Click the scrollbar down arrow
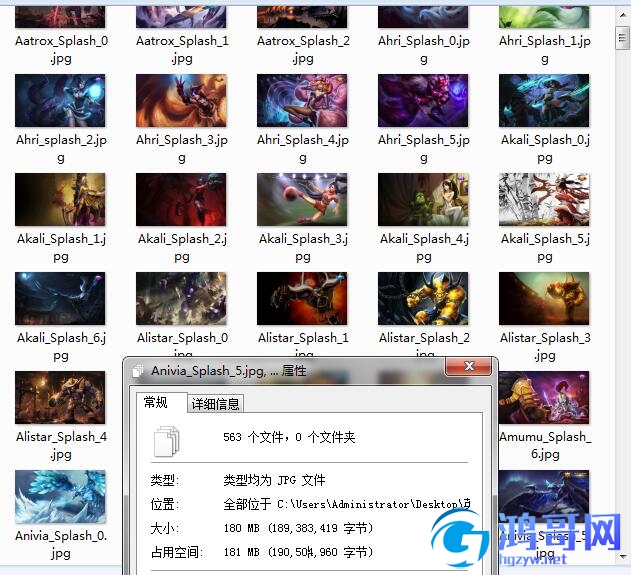 pyautogui.click(x=623, y=557)
